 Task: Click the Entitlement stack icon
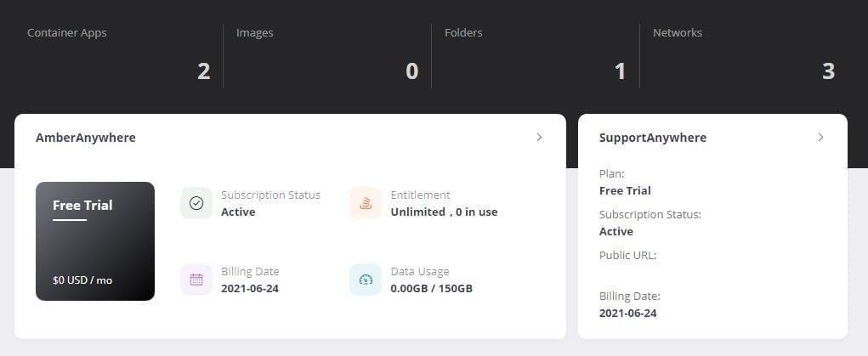[366, 203]
